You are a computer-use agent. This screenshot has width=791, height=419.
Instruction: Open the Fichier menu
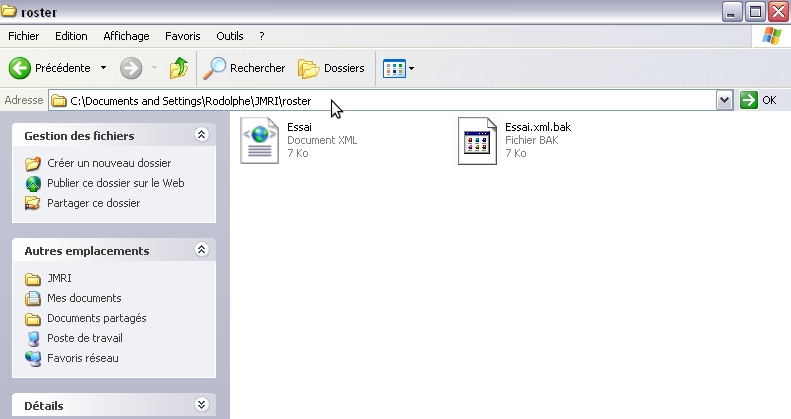(24, 36)
